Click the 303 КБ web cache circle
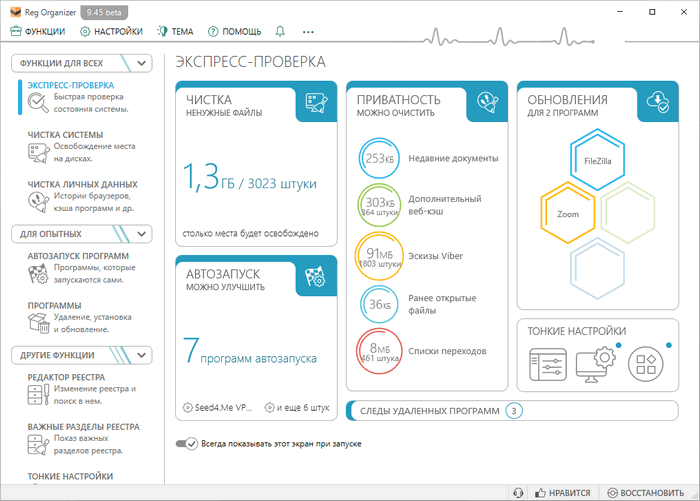This screenshot has width=700, height=501. point(379,205)
